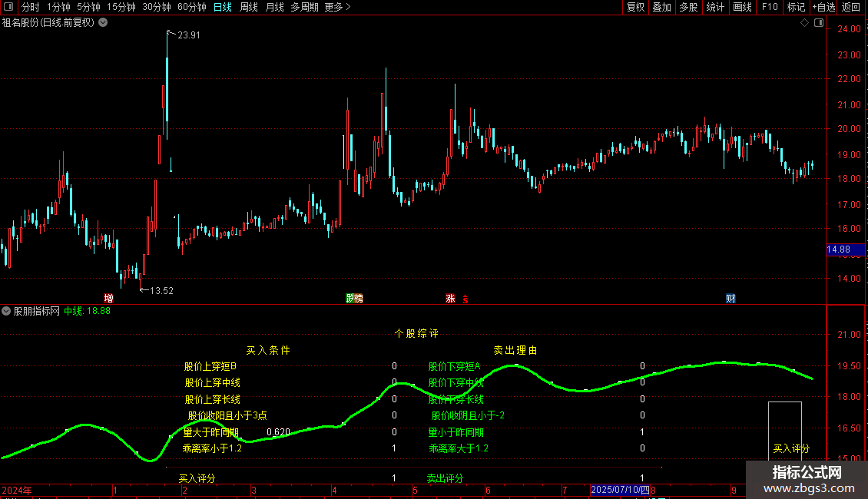The image size is (868, 499).
Task: Click the 股价上穿长线 condition row
Action: (213, 399)
